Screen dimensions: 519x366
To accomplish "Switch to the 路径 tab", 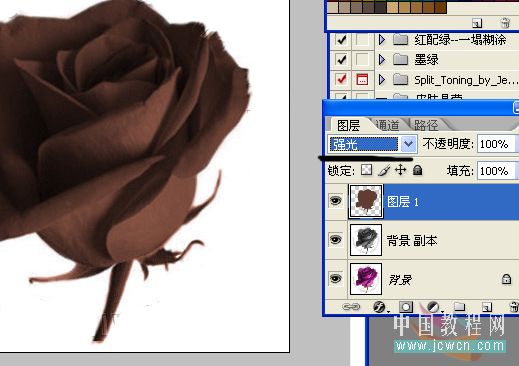I will click(x=426, y=125).
